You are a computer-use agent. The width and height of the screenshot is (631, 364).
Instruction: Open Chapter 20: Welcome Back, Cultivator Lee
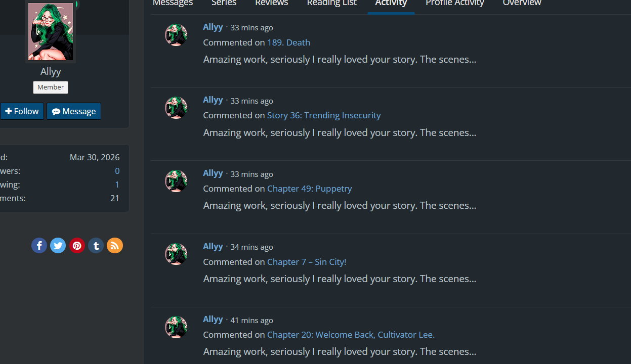351,335
